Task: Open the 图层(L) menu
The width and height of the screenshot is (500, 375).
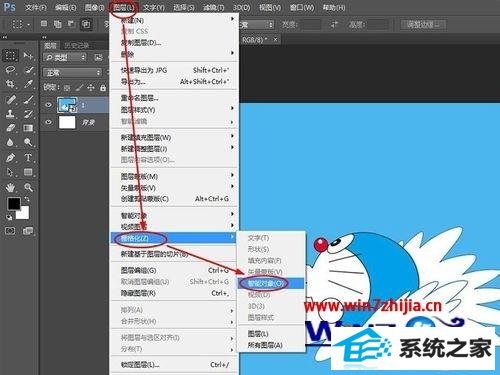Action: (123, 7)
